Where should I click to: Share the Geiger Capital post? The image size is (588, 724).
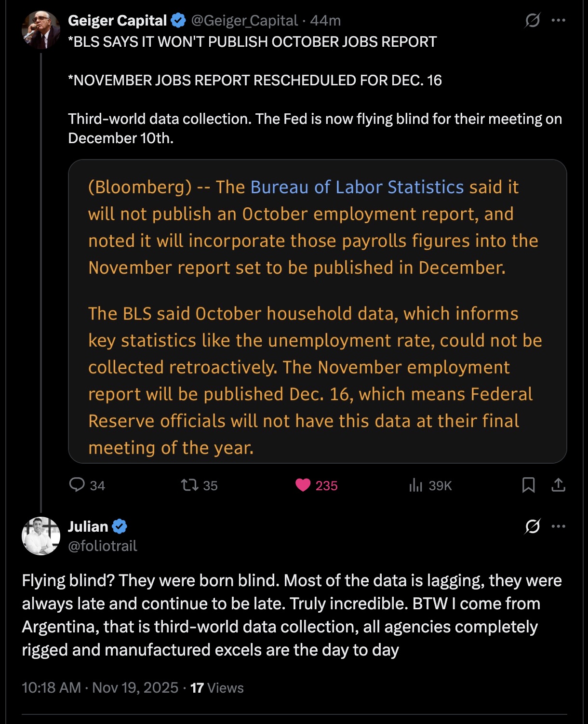(558, 485)
